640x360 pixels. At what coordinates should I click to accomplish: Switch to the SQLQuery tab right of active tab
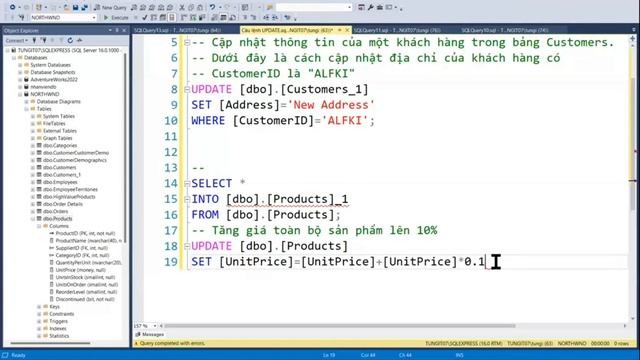[397, 30]
